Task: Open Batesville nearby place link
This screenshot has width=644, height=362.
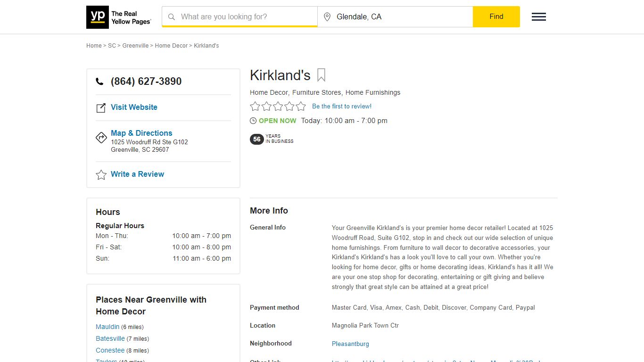Action: [x=110, y=338]
